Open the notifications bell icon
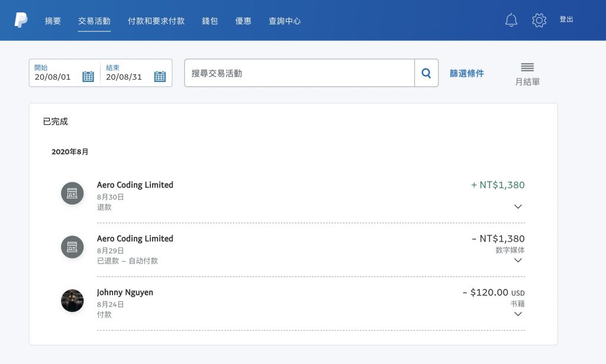Screen dimensions: 606x364 point(511,20)
